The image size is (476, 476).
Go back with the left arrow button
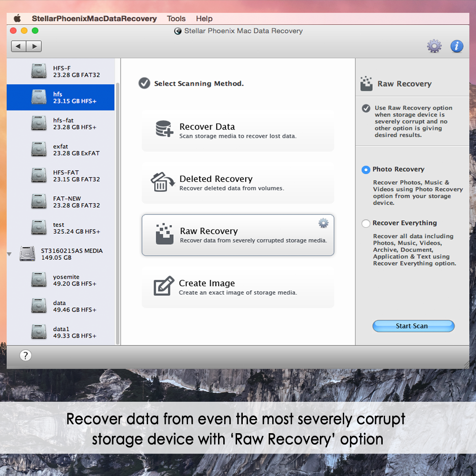19,47
